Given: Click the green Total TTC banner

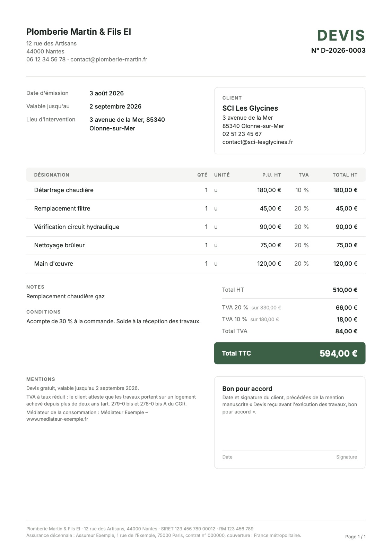Looking at the screenshot, I should (290, 353).
